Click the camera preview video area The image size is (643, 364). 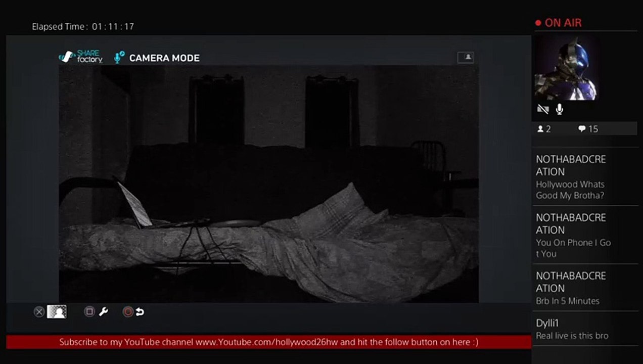point(268,184)
